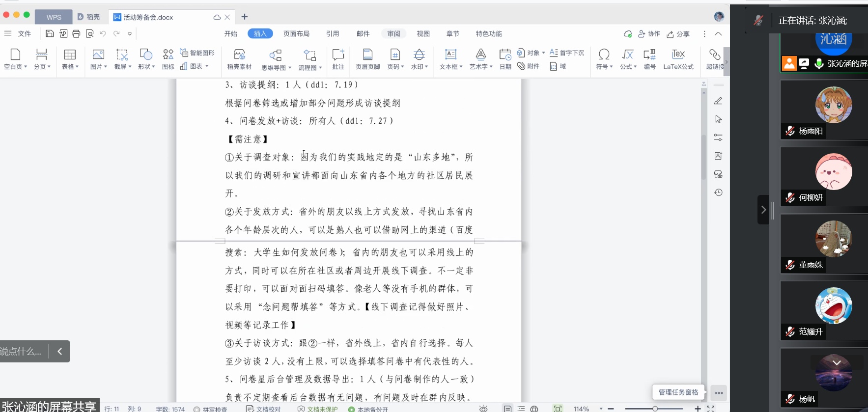Insert the date using 日期 icon
This screenshot has height=412, width=868.
point(505,59)
